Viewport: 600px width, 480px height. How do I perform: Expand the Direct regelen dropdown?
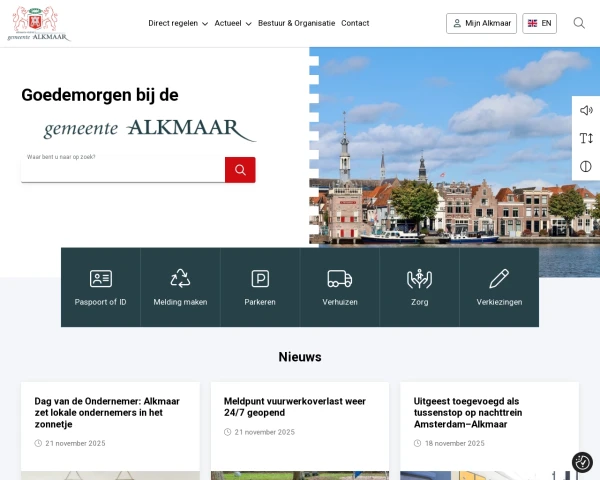click(178, 23)
